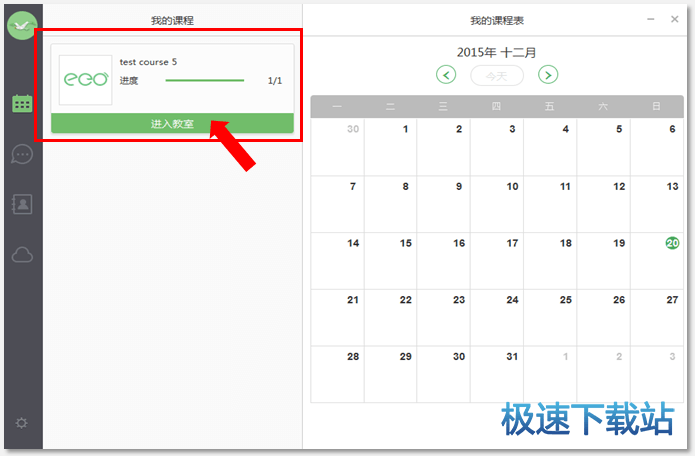The width and height of the screenshot is (695, 456).
Task: Click the 五 Friday column header
Action: pos(550,106)
